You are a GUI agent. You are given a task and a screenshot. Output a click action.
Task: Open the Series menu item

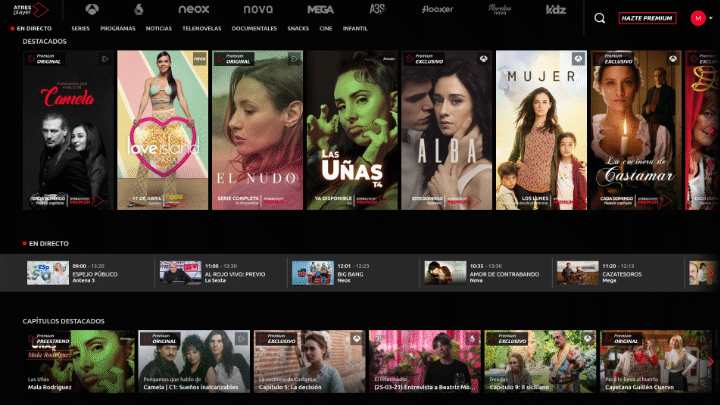(80, 28)
